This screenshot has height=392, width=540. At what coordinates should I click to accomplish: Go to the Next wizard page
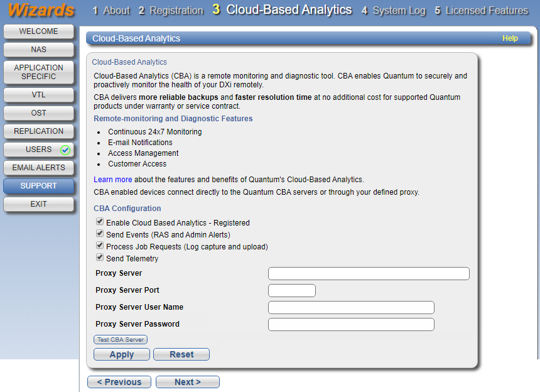[188, 382]
